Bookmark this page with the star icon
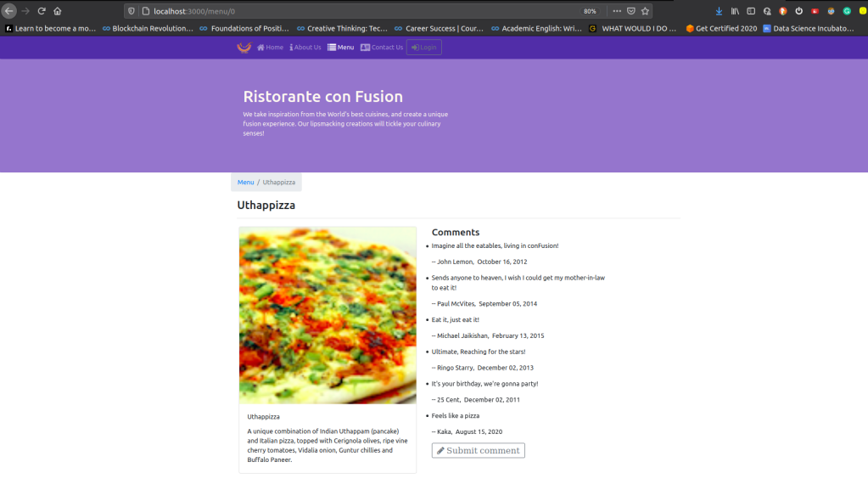868x479 pixels. 645,11
